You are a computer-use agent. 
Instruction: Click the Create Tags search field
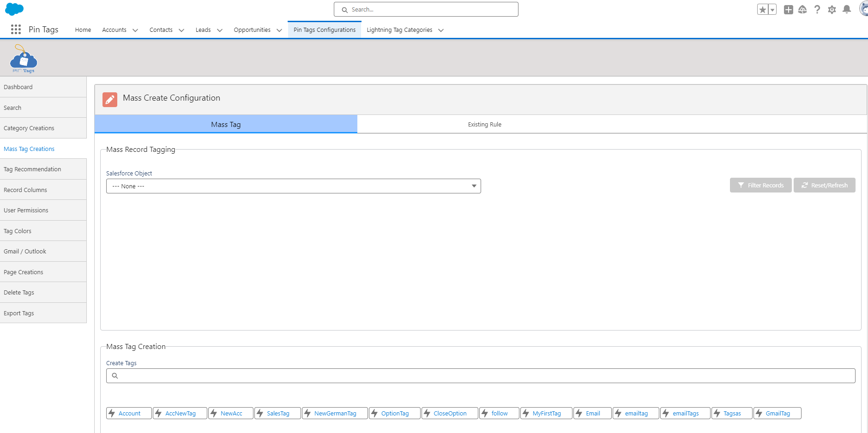click(481, 376)
